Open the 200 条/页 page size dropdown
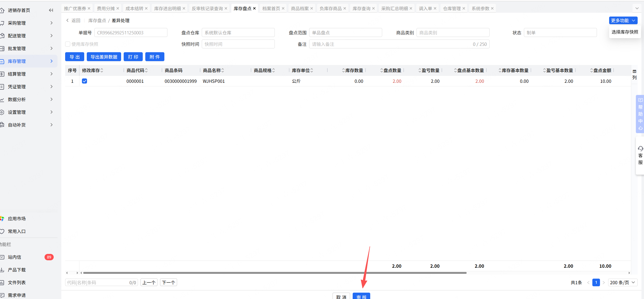644x299 pixels. coord(622,282)
